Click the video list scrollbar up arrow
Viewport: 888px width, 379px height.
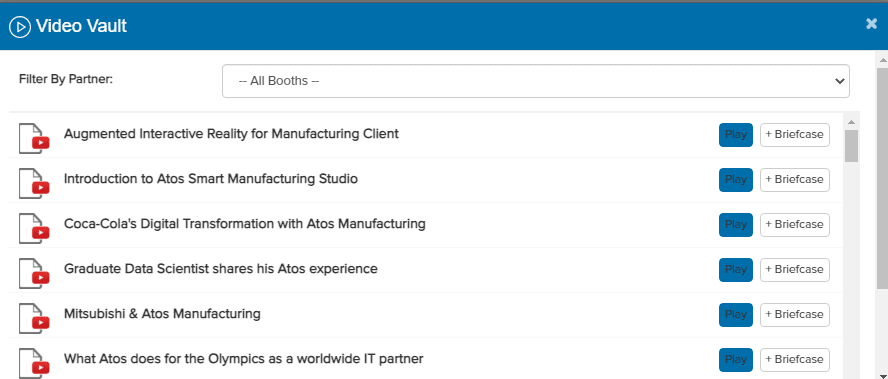click(851, 122)
